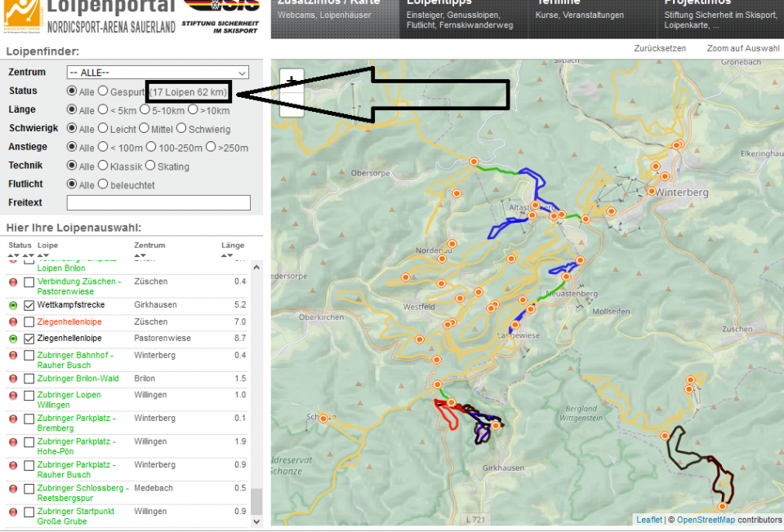Click the sort arrows under Länge column
This screenshot has width=784, height=532.
coord(228,255)
